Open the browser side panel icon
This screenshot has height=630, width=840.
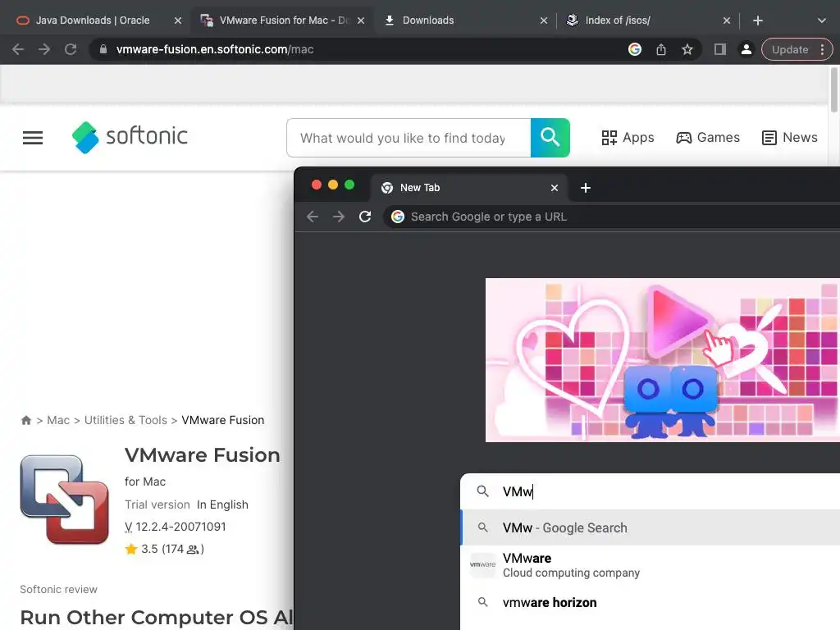720,49
